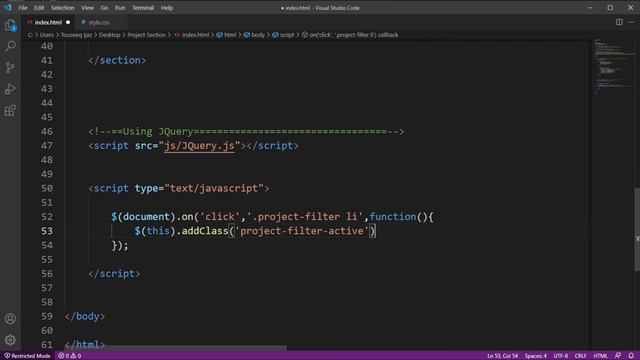Open the Selection menu

(62, 8)
